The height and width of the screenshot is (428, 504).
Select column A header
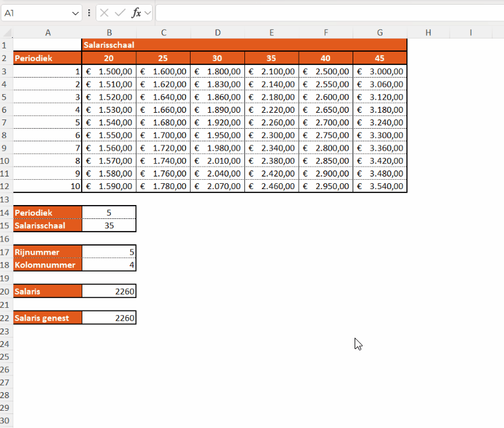pyautogui.click(x=48, y=33)
